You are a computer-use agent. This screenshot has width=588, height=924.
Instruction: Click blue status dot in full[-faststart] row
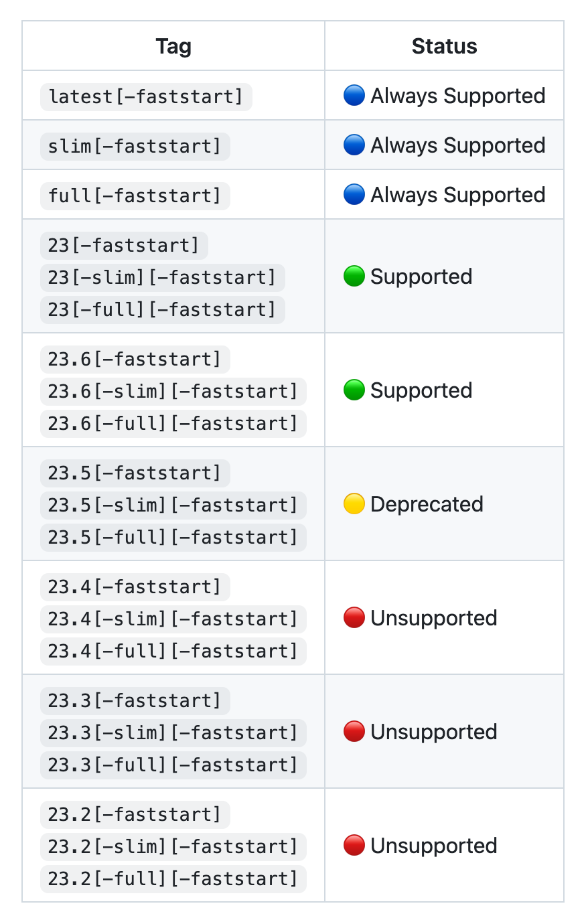354,195
